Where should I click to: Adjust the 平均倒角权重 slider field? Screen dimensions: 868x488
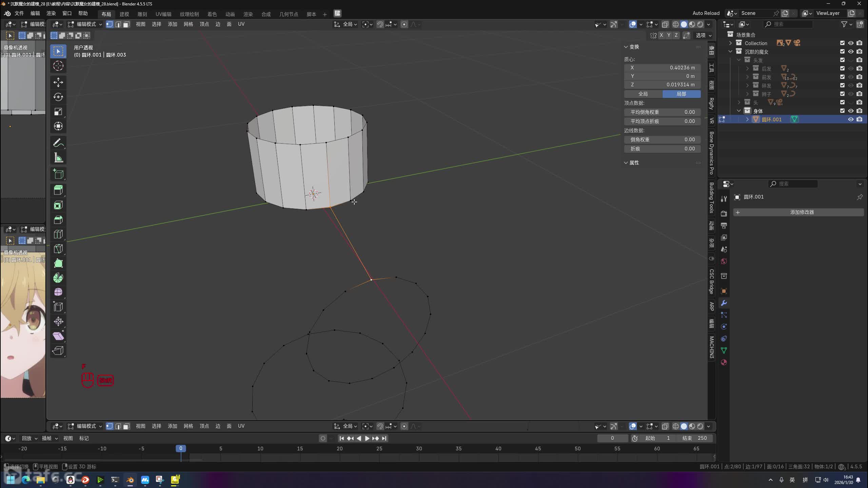pyautogui.click(x=662, y=112)
